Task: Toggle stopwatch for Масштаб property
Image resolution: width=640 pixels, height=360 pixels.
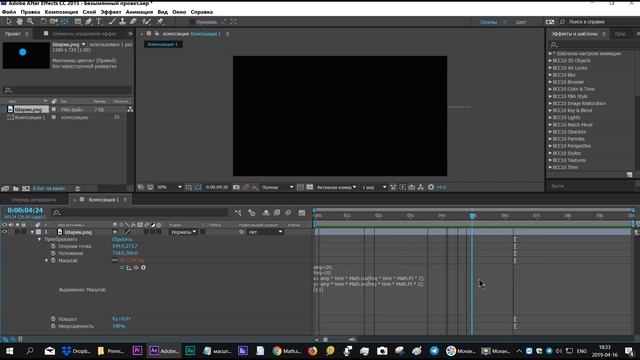Action: click(x=53, y=260)
